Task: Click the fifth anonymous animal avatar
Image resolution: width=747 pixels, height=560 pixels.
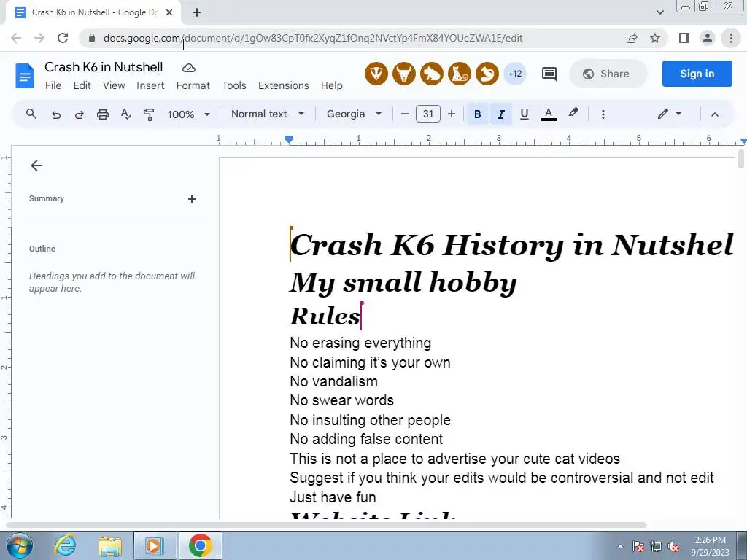Action: pos(487,74)
